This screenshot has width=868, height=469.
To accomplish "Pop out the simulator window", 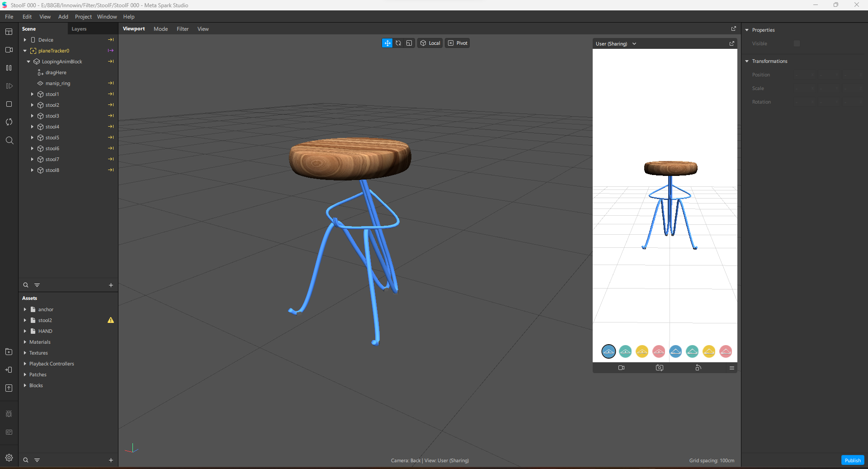I will 732,43.
